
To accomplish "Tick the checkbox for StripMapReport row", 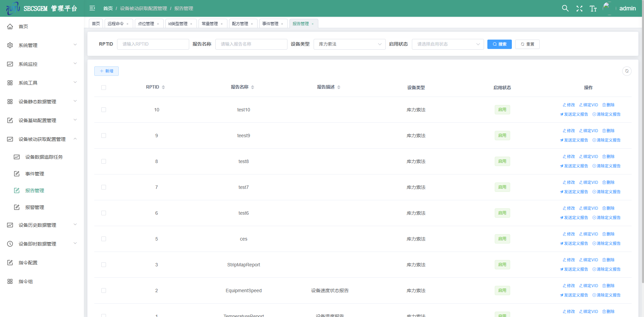I will tap(104, 265).
